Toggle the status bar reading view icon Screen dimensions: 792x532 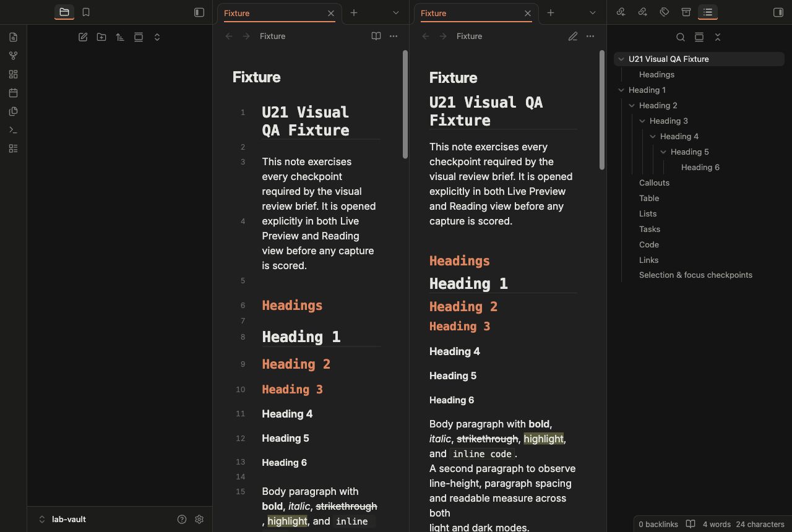point(691,524)
